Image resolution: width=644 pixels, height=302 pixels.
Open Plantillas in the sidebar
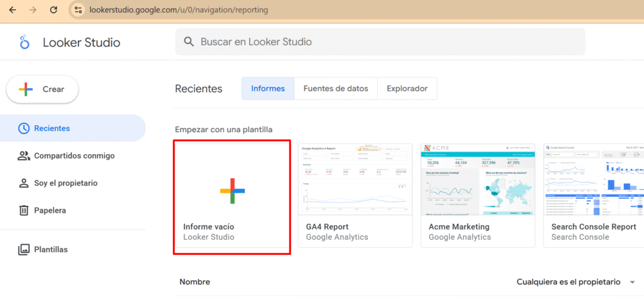pyautogui.click(x=73, y=249)
